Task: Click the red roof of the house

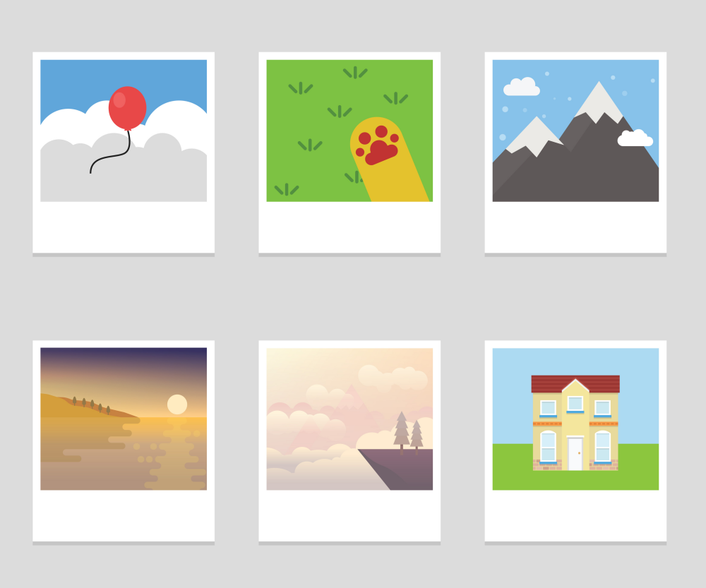Action: point(575,384)
